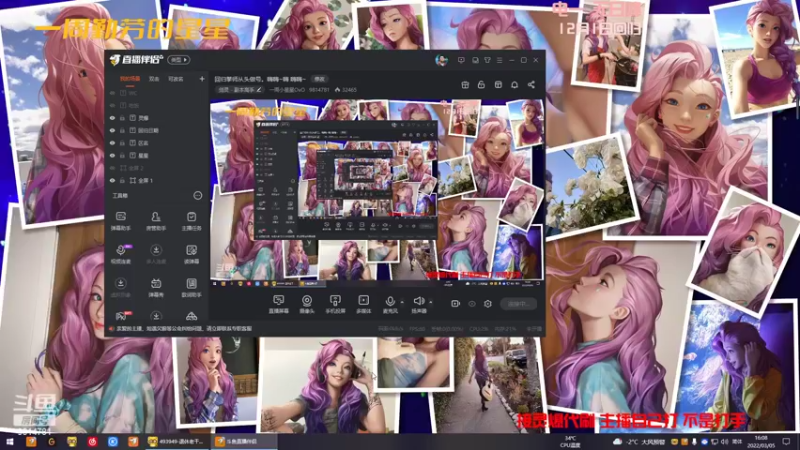The width and height of the screenshot is (800, 450).
Task: Click the user avatar in title bar
Action: [x=441, y=60]
